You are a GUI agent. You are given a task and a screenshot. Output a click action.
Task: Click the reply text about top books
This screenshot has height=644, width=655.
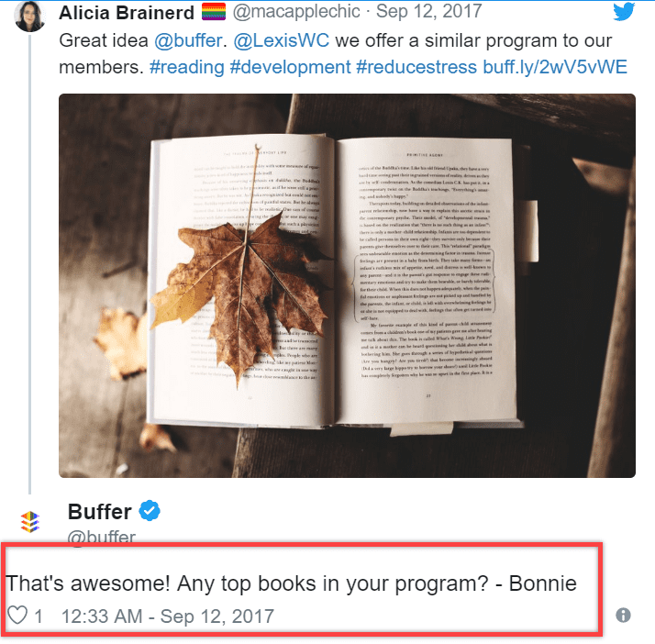[291, 583]
